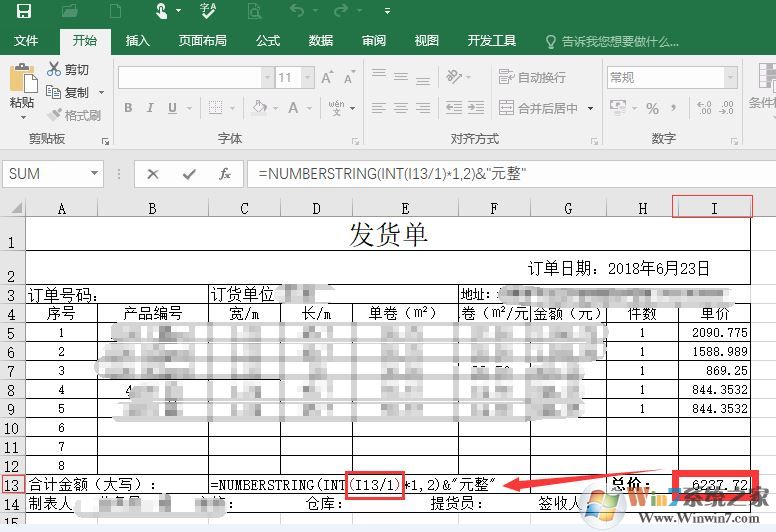Decrease font size with the smaller A
Image resolution: width=776 pixels, height=532 pixels.
(x=350, y=77)
